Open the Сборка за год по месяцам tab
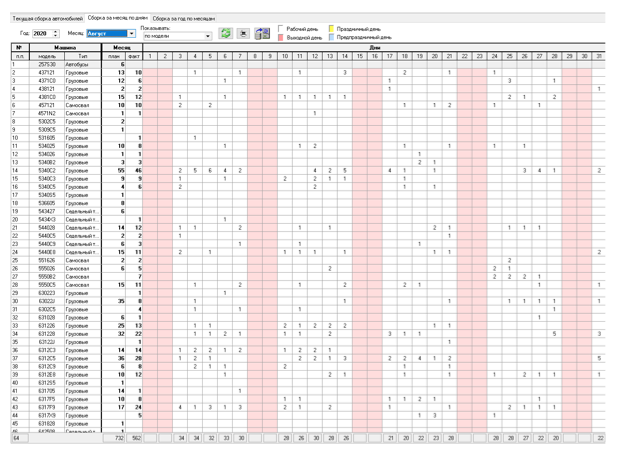 [x=184, y=18]
